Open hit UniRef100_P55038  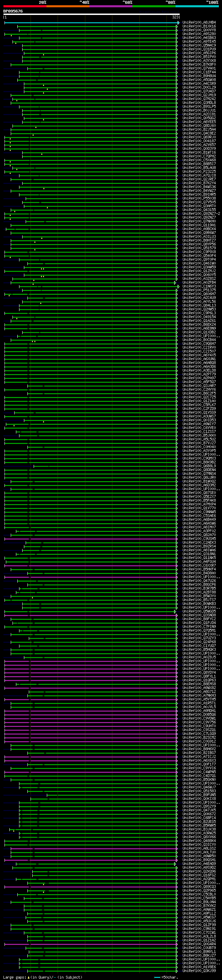point(199,198)
